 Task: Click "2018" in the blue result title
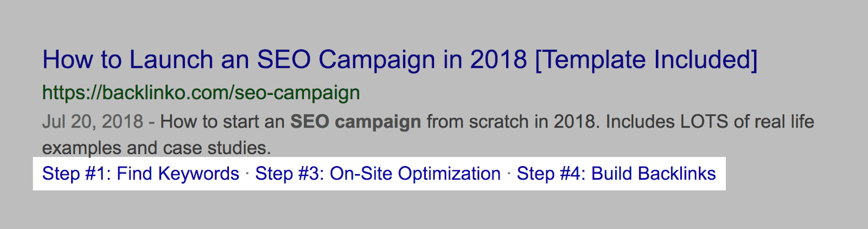click(x=499, y=60)
